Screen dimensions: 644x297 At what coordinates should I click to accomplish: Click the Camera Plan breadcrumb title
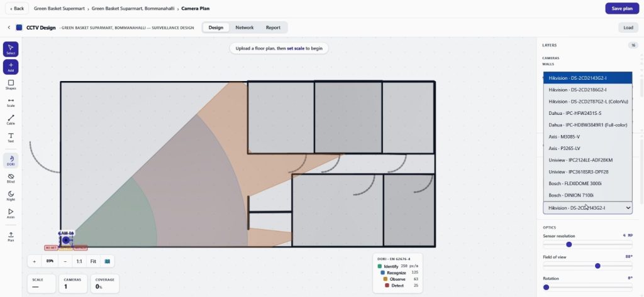click(196, 8)
